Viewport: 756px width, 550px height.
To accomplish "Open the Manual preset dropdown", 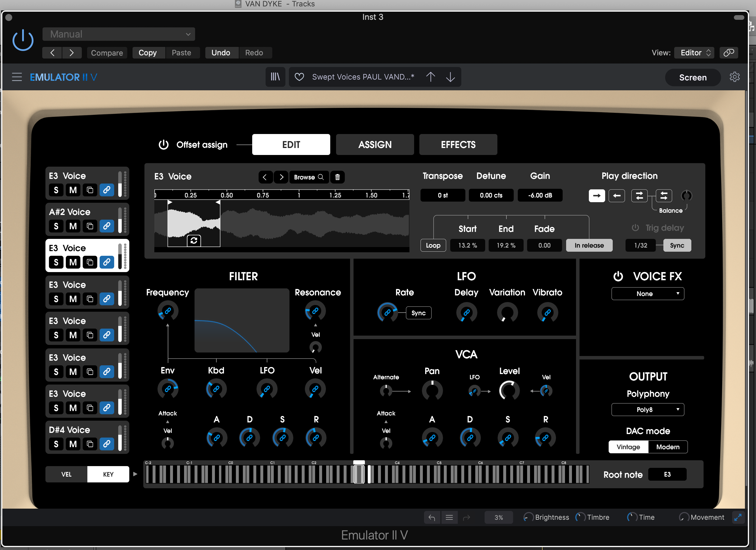I will (x=119, y=34).
